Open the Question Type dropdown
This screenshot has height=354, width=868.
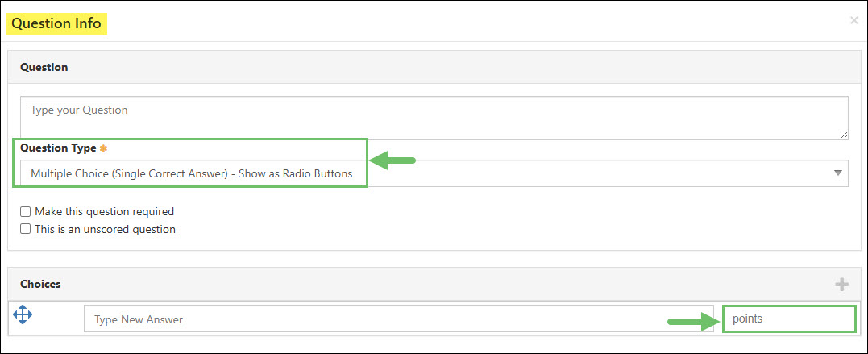coord(434,173)
